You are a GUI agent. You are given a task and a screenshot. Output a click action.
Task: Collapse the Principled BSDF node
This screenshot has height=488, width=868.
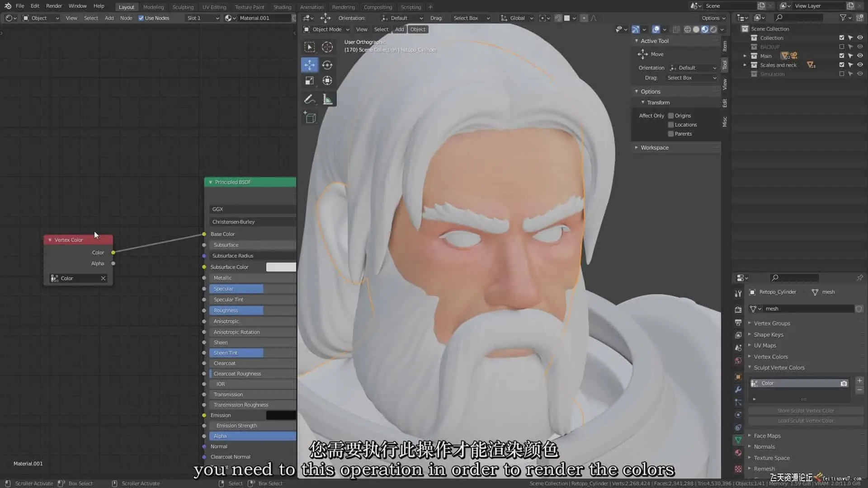coord(211,182)
